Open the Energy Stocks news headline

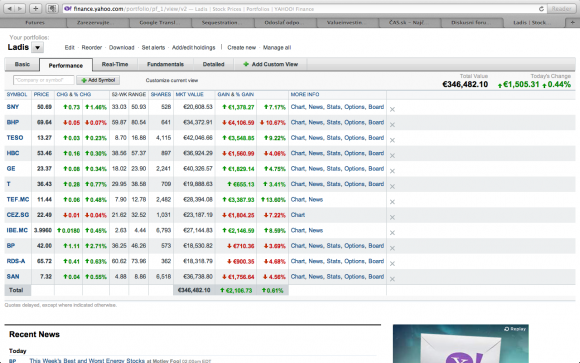(x=87, y=360)
